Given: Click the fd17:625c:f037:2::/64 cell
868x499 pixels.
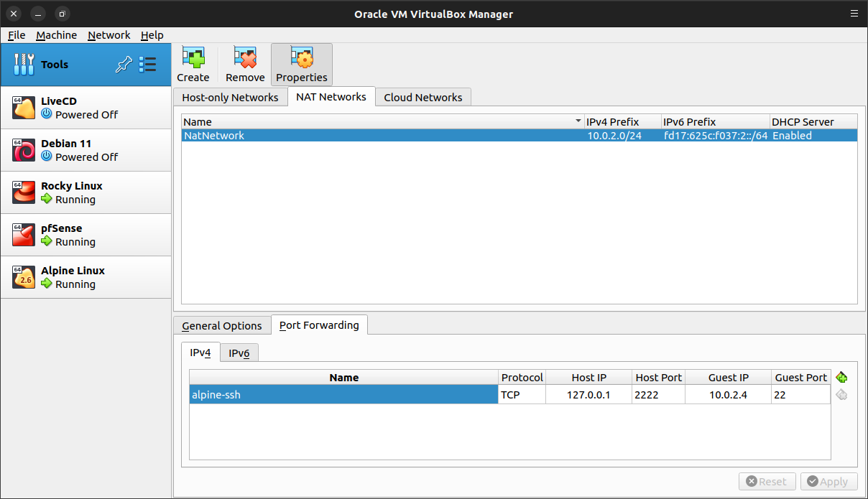Looking at the screenshot, I should [x=715, y=136].
